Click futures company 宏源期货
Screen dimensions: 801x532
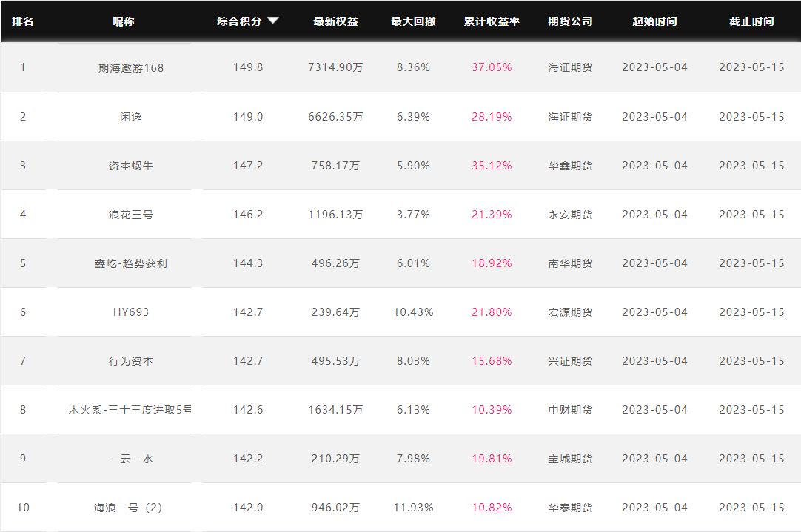570,312
